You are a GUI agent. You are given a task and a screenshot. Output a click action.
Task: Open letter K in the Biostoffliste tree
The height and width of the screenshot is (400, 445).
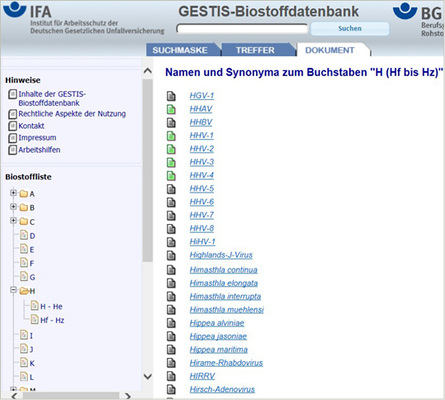27,363
